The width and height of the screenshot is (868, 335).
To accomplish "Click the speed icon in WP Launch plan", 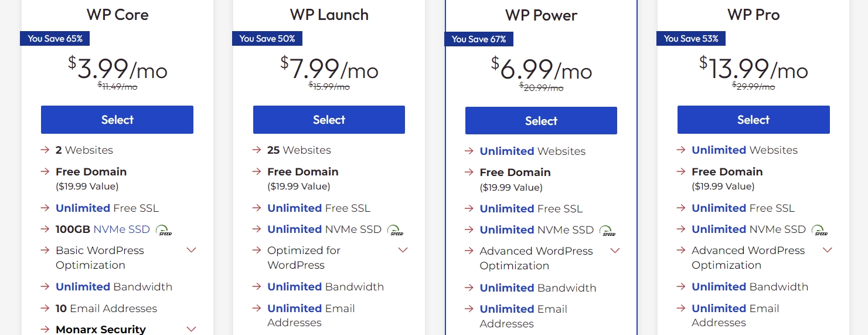I will click(396, 230).
